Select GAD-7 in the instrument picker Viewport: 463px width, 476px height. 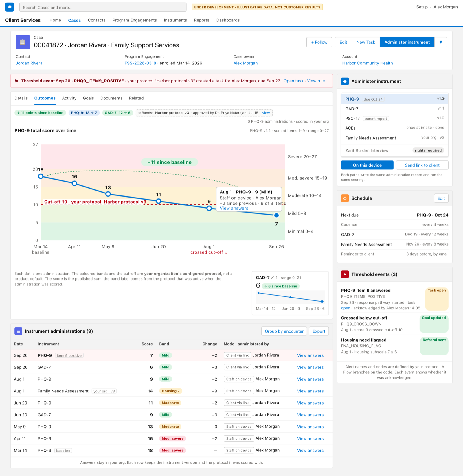[395, 109]
